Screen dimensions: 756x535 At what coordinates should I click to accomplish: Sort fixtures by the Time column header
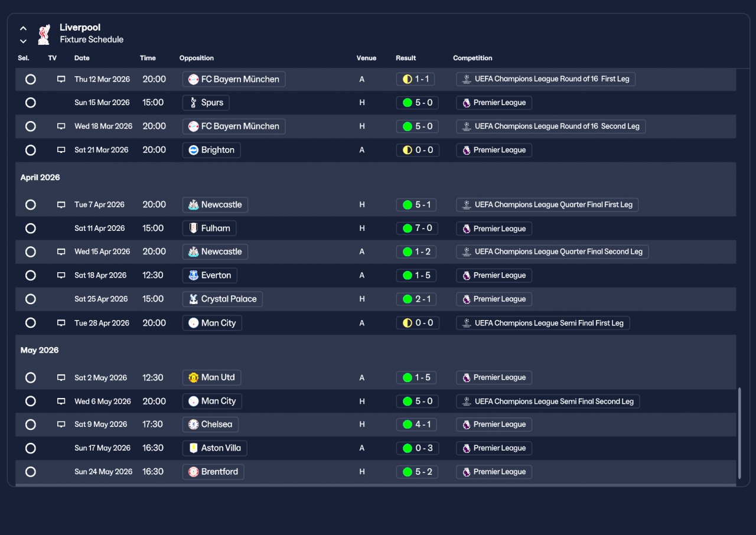148,58
